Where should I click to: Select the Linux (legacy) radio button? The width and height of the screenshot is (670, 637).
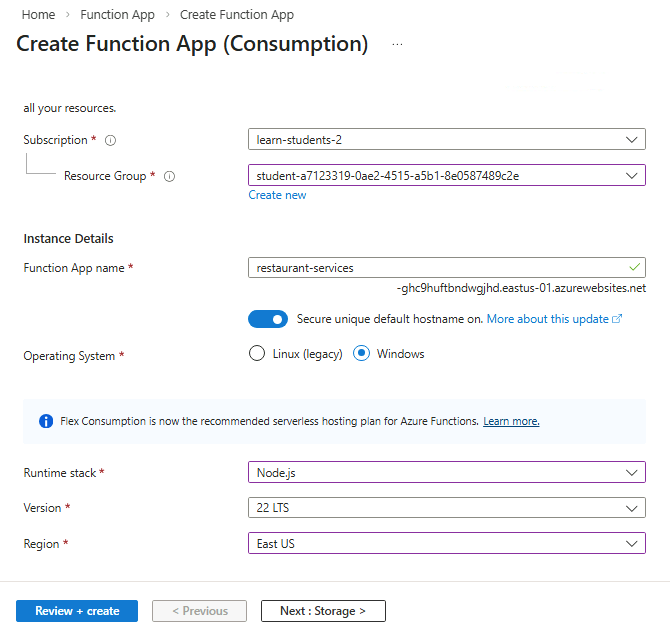pos(257,354)
